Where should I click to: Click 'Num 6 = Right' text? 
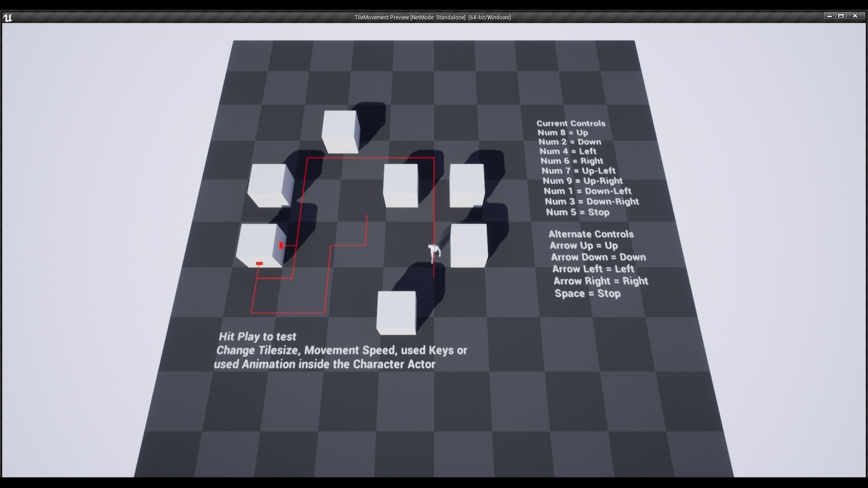pyautogui.click(x=572, y=161)
